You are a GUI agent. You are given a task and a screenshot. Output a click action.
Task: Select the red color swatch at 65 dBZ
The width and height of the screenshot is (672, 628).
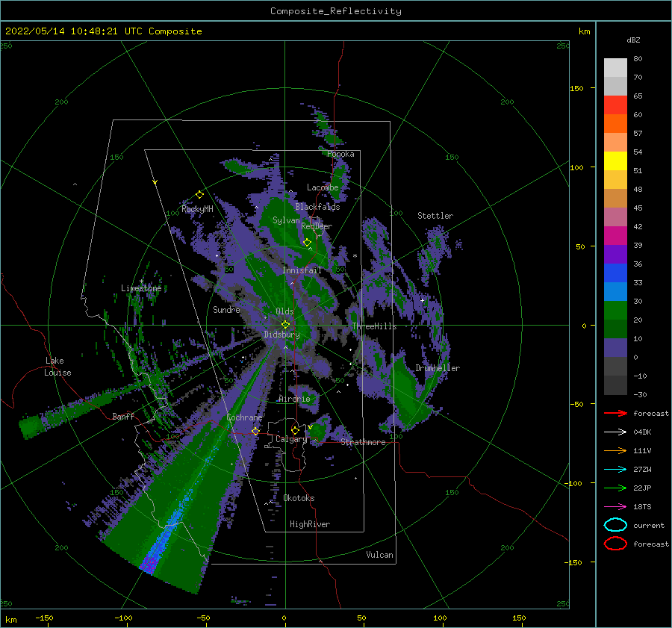(x=615, y=105)
